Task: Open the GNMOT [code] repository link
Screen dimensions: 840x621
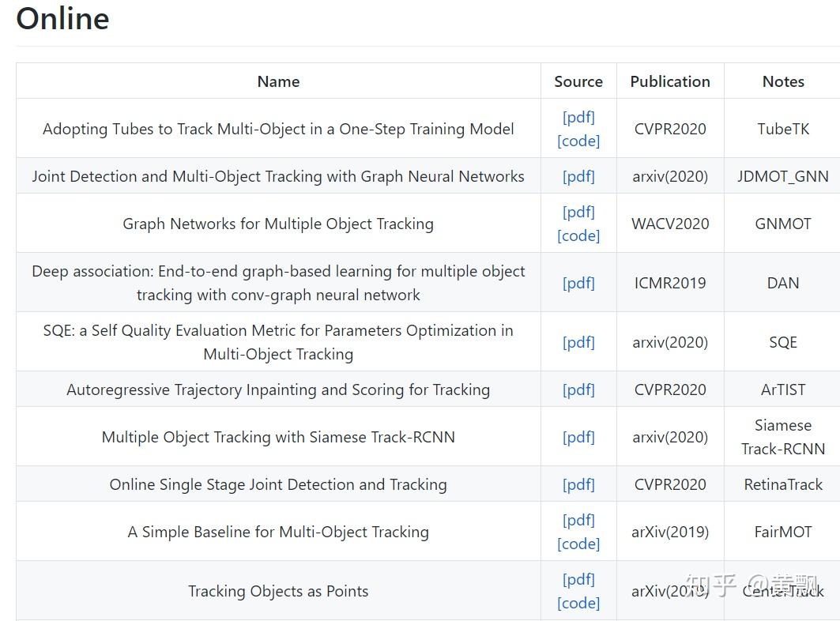Action: click(578, 235)
